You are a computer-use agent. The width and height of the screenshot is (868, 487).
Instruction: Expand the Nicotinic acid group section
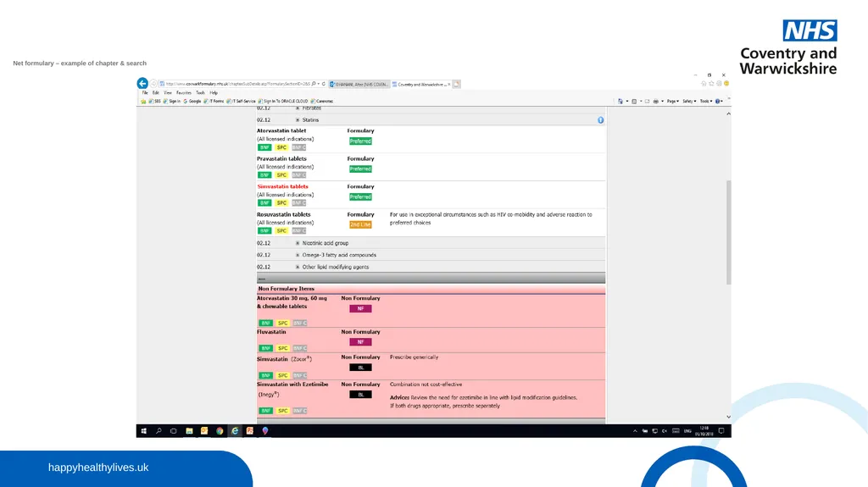[431, 243]
